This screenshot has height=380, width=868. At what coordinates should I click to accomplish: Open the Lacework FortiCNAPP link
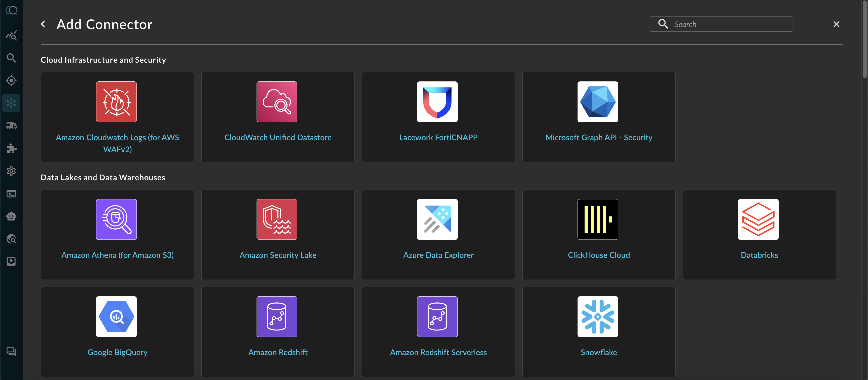click(438, 137)
